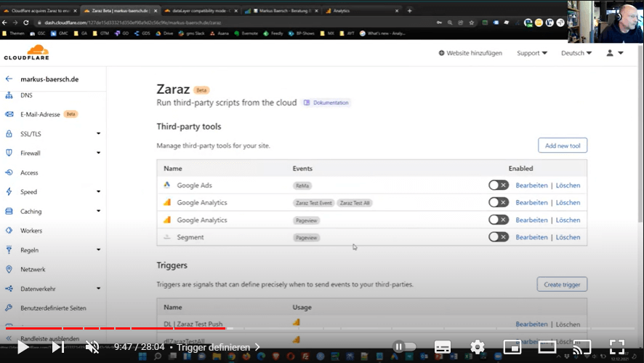
Task: Switch to Markus Baersch Beratung tab
Action: pos(281,11)
